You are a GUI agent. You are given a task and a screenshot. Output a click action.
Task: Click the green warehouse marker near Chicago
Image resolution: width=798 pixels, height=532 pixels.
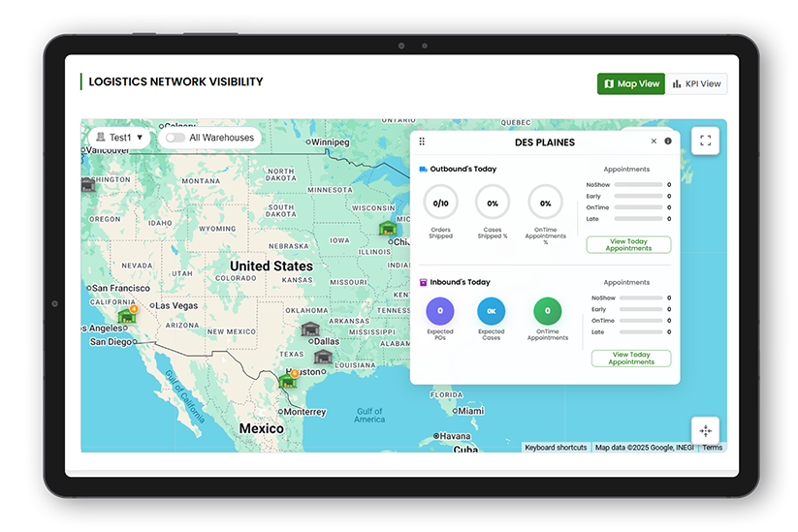pos(388,228)
